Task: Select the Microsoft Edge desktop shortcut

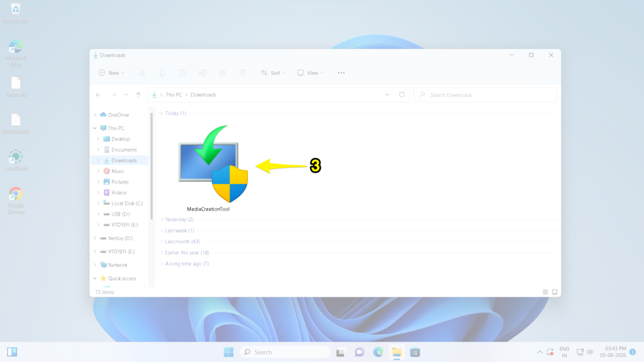Action: pyautogui.click(x=16, y=53)
